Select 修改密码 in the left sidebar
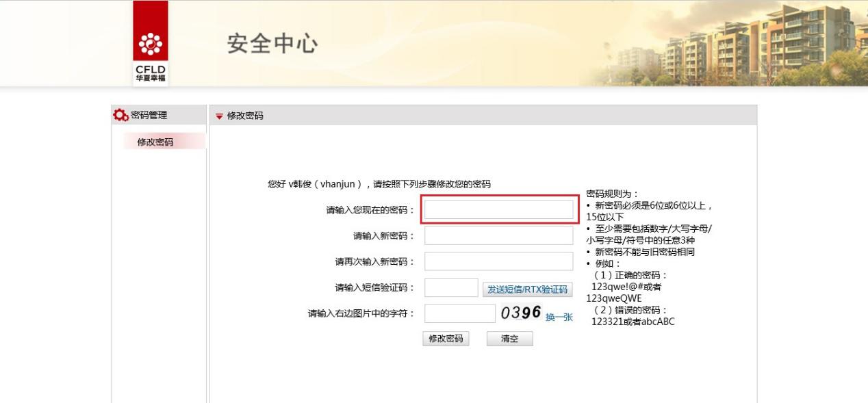The height and width of the screenshot is (403, 868). 155,142
